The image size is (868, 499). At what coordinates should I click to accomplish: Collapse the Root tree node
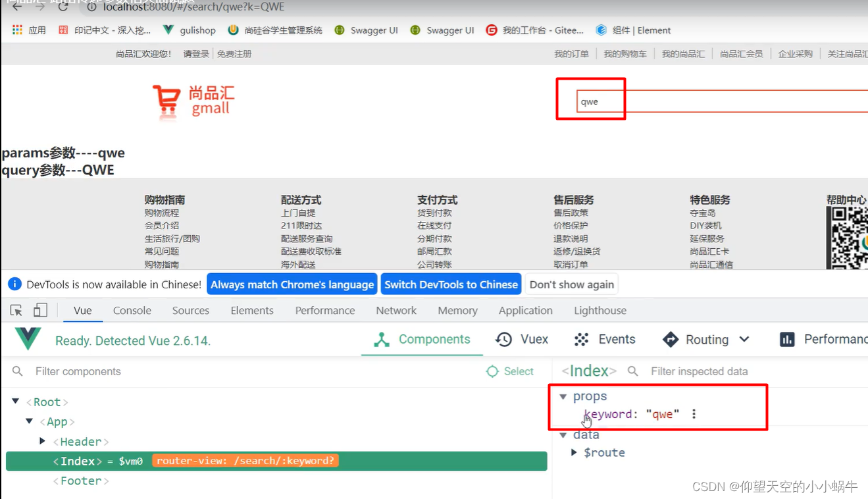pos(16,402)
